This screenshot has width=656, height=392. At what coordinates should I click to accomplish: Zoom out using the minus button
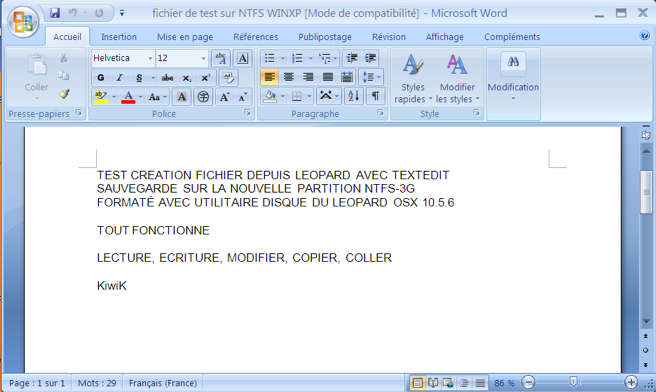tap(528, 382)
